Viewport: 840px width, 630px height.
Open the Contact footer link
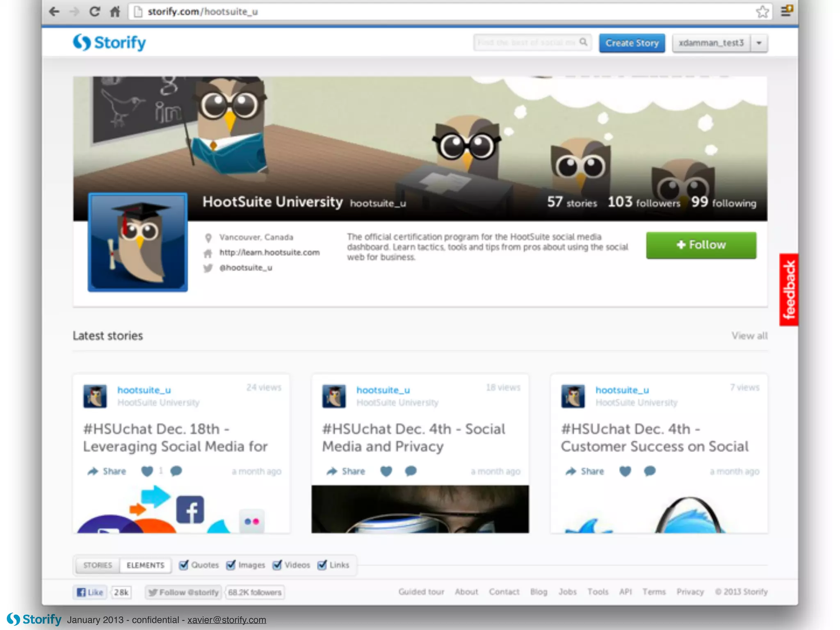[504, 592]
